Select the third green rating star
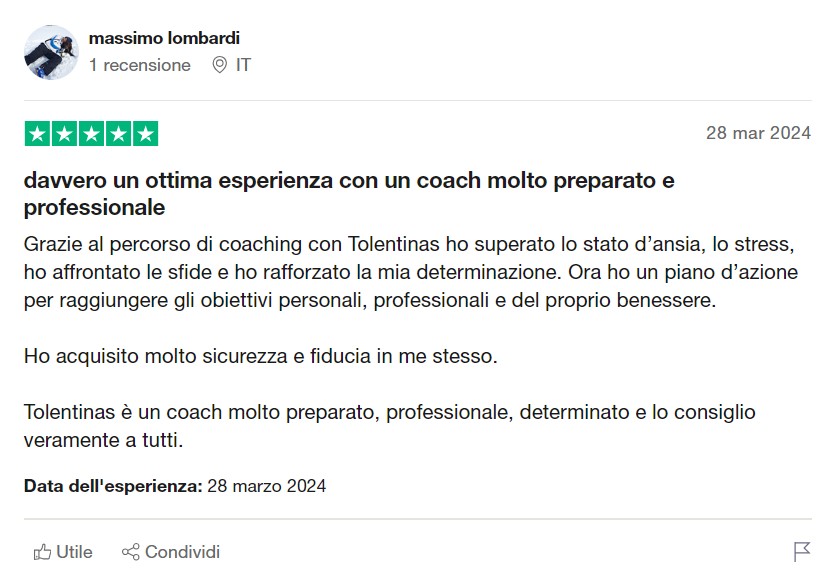The height and width of the screenshot is (581, 835). [x=92, y=134]
